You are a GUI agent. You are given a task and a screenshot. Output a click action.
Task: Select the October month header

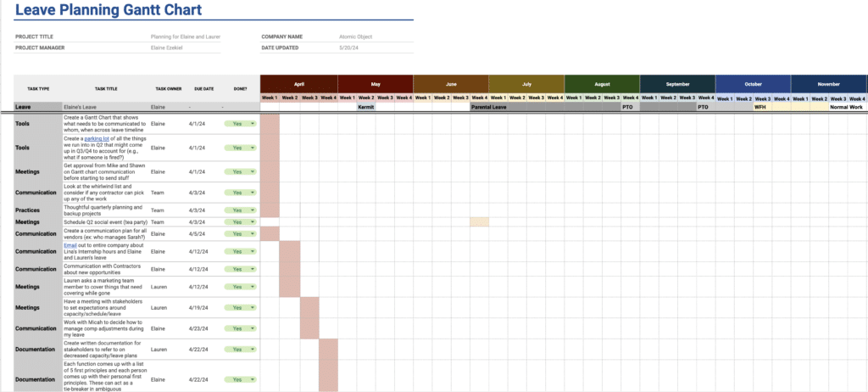click(753, 85)
